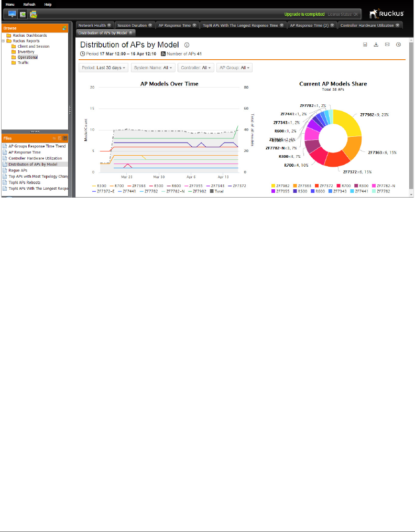Viewport: 415px width, 532px height.
Task: Click the clock icon beside Period text
Action: point(82,53)
